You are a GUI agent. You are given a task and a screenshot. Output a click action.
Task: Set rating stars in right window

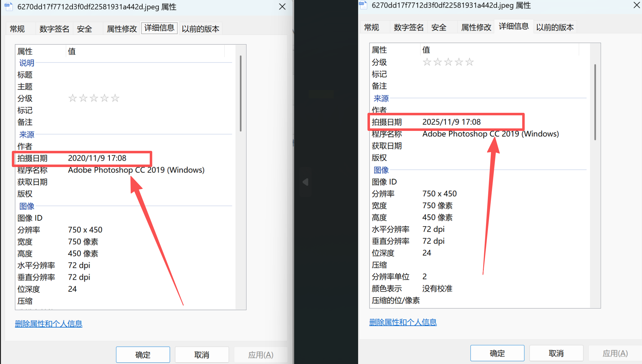(x=448, y=62)
